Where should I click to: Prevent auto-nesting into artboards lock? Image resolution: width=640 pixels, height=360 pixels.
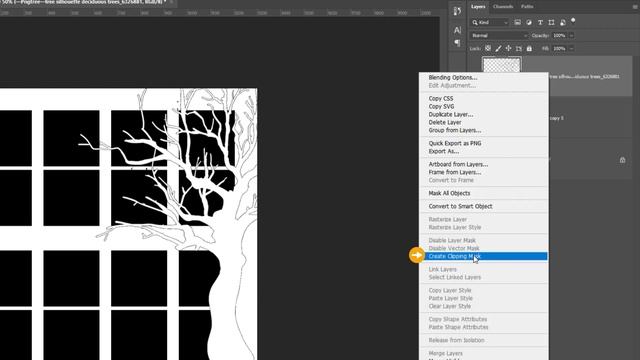(519, 49)
